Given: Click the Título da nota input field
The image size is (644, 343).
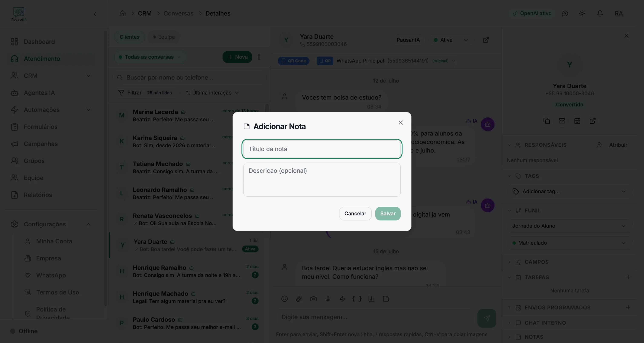Looking at the screenshot, I should coord(322,149).
